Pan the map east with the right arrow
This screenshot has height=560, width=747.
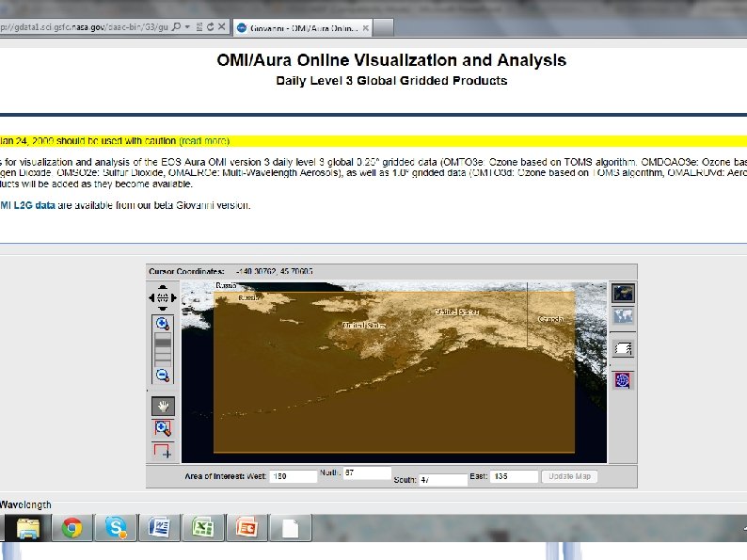coord(173,297)
